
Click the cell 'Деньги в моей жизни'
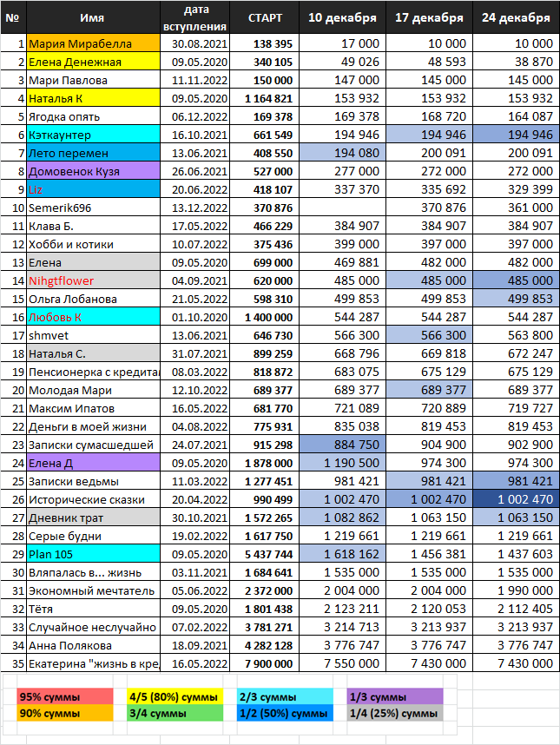tap(93, 426)
